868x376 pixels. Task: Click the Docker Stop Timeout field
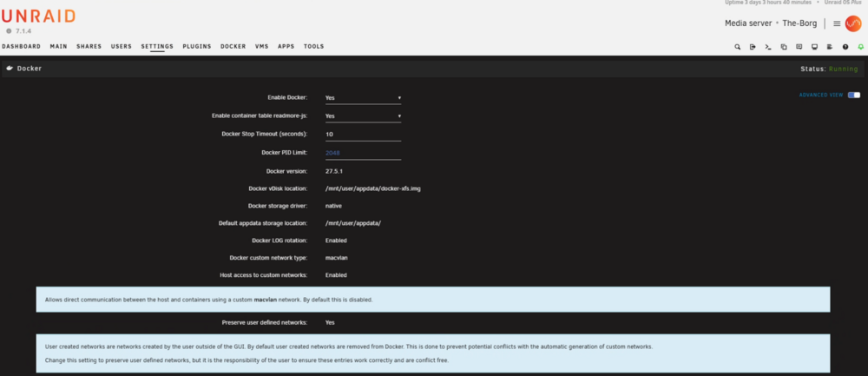363,134
